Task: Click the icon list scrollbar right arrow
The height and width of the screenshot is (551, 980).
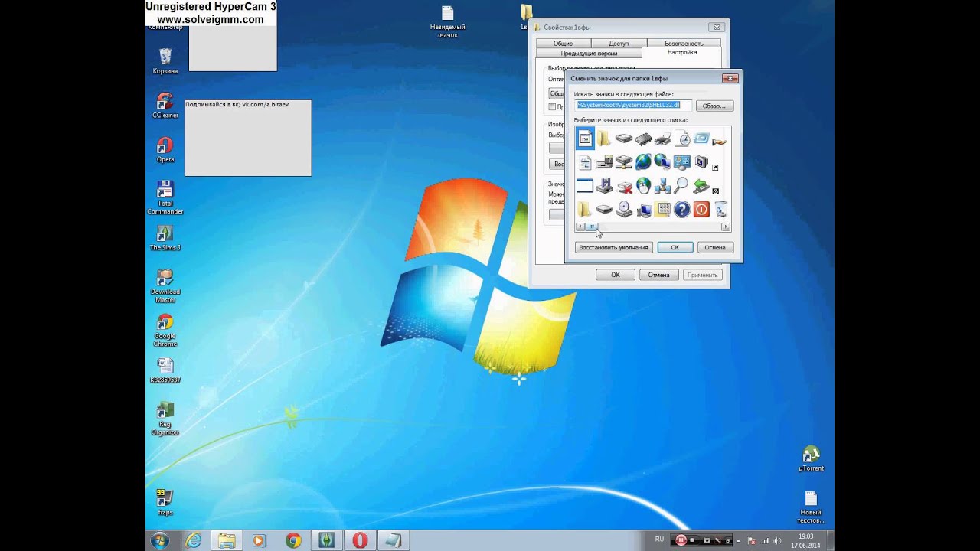Action: pos(726,227)
